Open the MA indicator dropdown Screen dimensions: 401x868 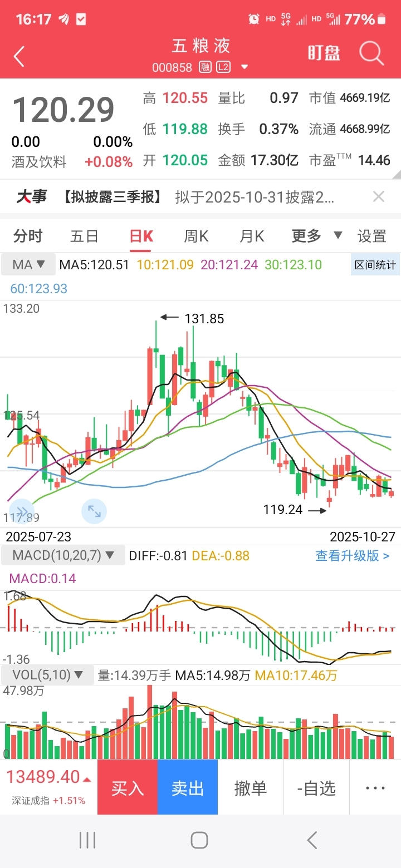(x=28, y=264)
